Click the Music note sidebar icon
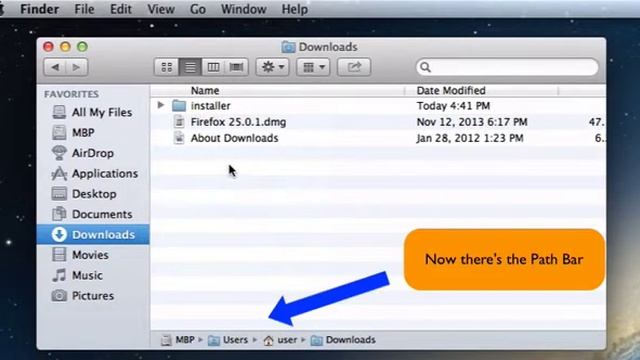 pyautogui.click(x=59, y=275)
